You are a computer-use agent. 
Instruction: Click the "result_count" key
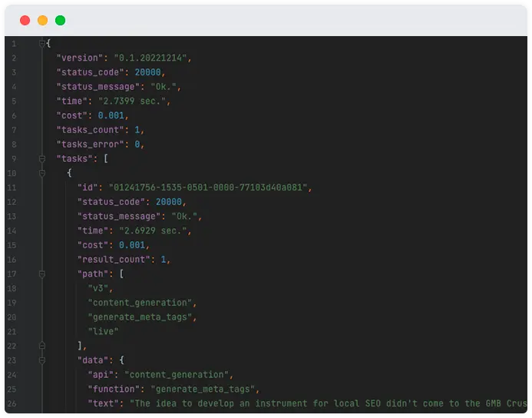pyautogui.click(x=114, y=260)
